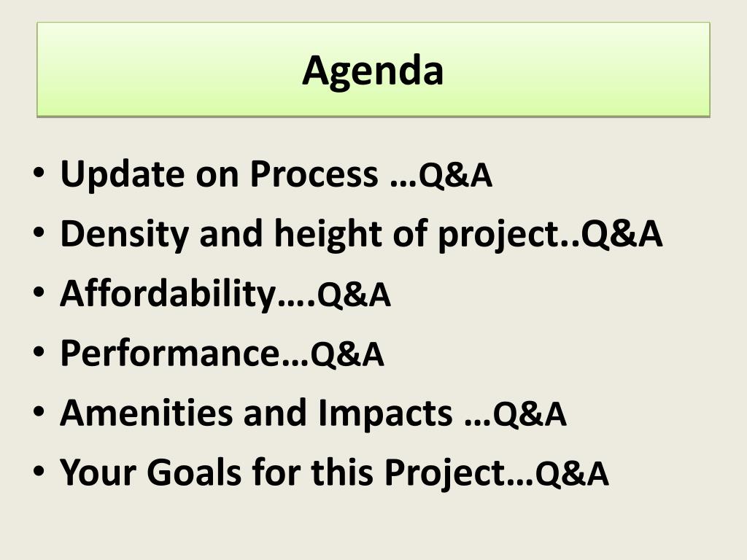Viewport: 747px width, 560px height.
Task: Click the bullet dot before Density line
Action: (39, 233)
